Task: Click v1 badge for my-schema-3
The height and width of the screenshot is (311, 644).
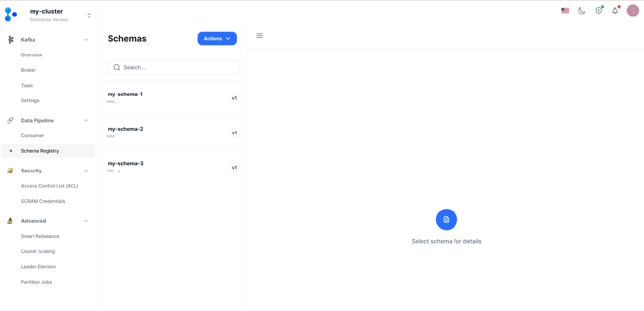Action: (234, 168)
